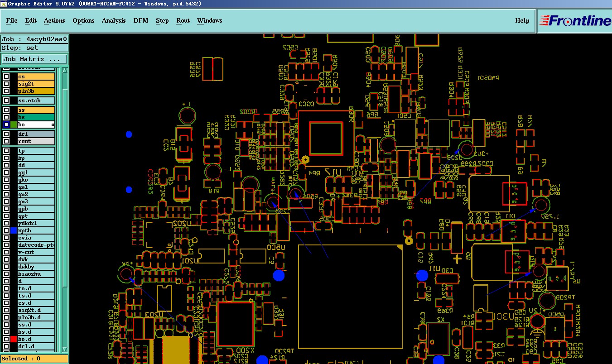Open the DFM menu
This screenshot has height=364, width=612.
coord(141,21)
